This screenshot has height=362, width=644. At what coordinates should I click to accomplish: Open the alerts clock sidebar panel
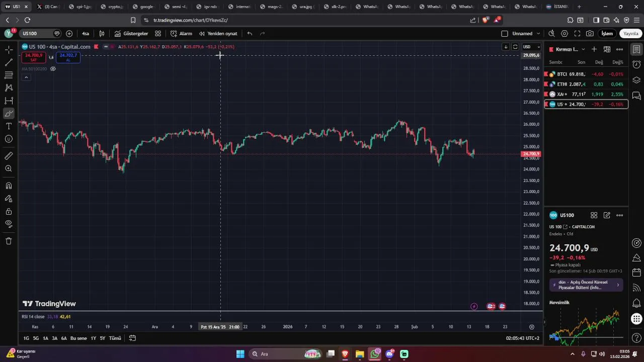point(636,65)
